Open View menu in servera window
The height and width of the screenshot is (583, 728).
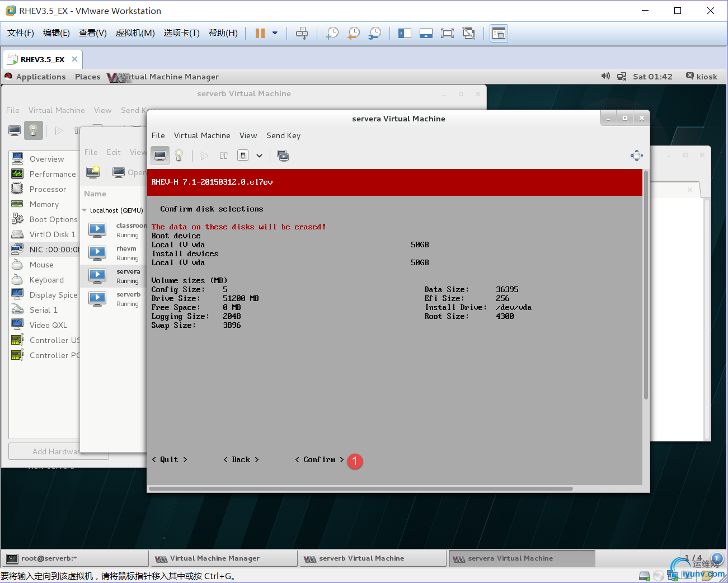[x=248, y=135]
